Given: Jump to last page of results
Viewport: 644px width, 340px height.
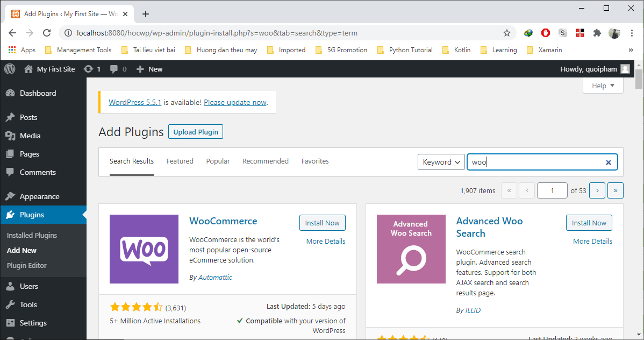Looking at the screenshot, I should pyautogui.click(x=616, y=190).
